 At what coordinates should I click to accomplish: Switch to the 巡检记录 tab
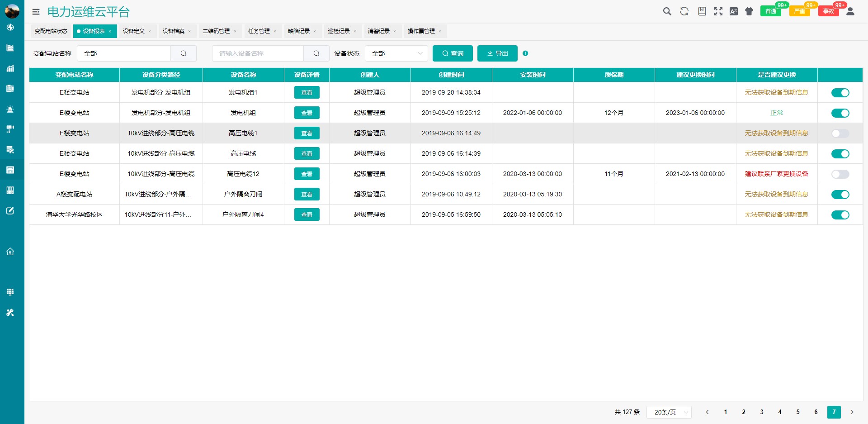[x=339, y=31]
